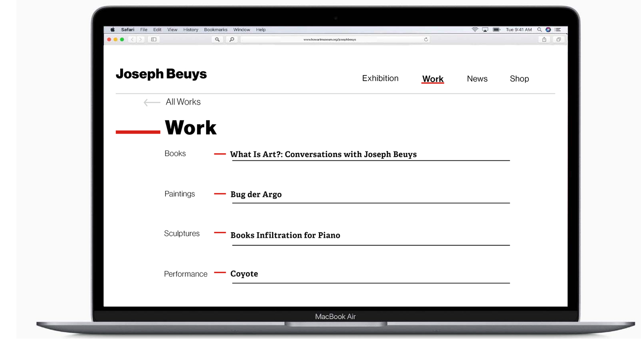Open the Exhibition nav link

(x=380, y=78)
